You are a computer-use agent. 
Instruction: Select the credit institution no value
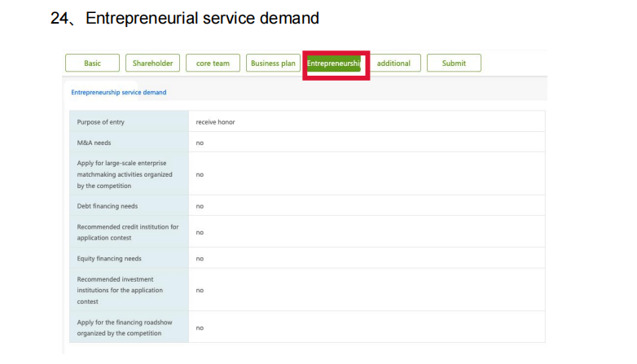200,232
